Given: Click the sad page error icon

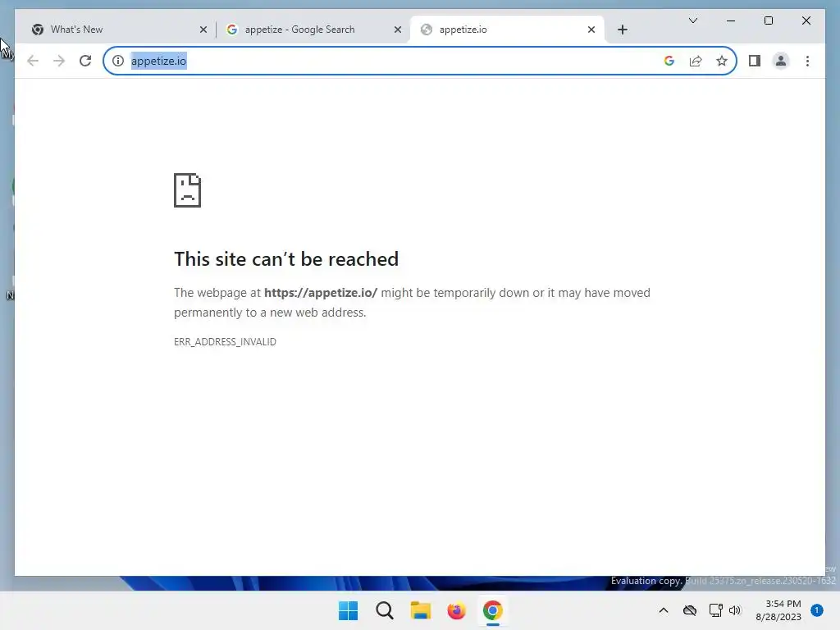Looking at the screenshot, I should 188,190.
